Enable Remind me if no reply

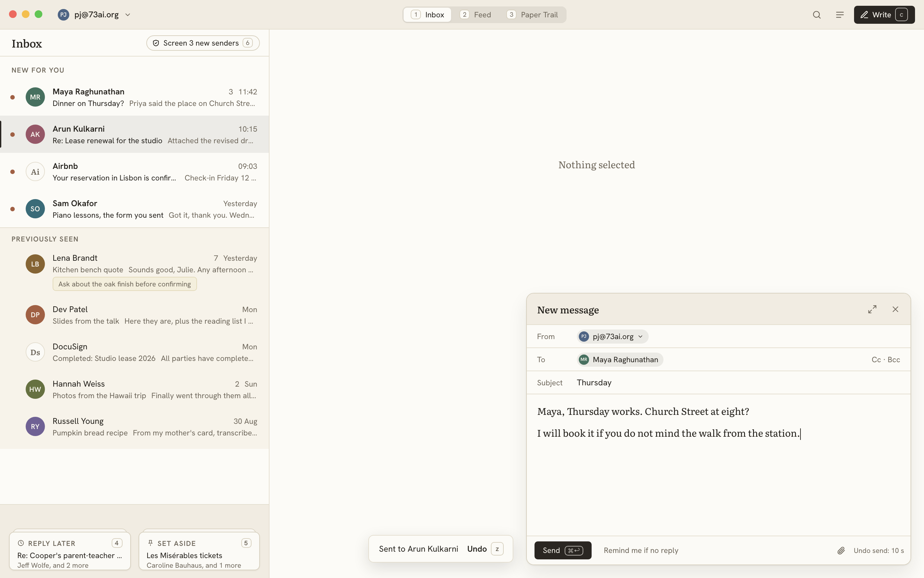point(641,550)
